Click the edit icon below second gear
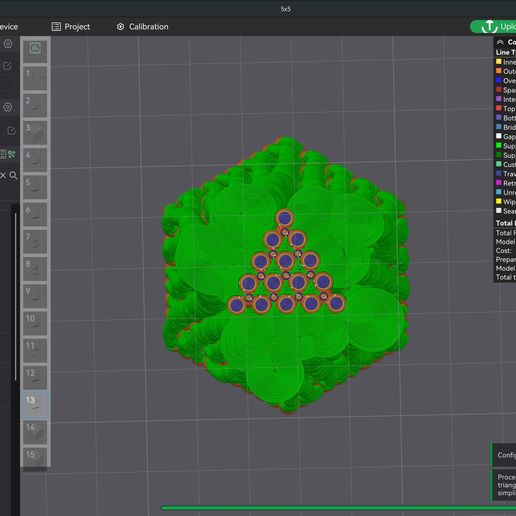 pyautogui.click(x=11, y=130)
